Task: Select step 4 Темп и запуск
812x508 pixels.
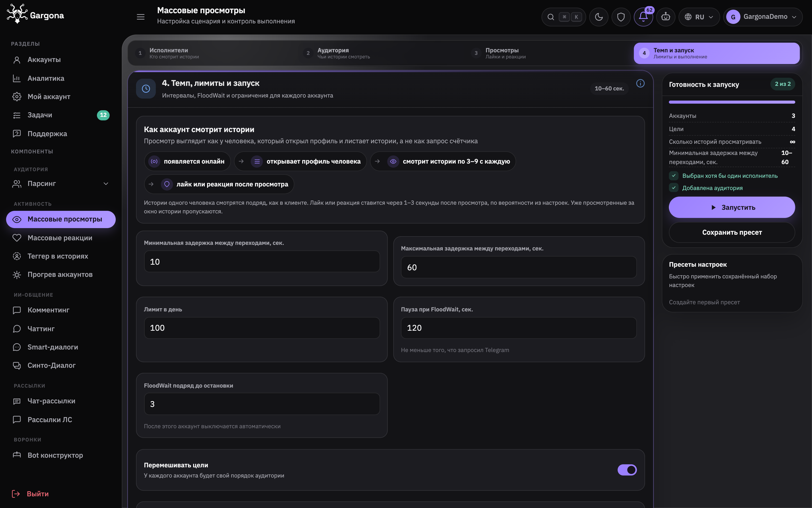Action: [716, 53]
